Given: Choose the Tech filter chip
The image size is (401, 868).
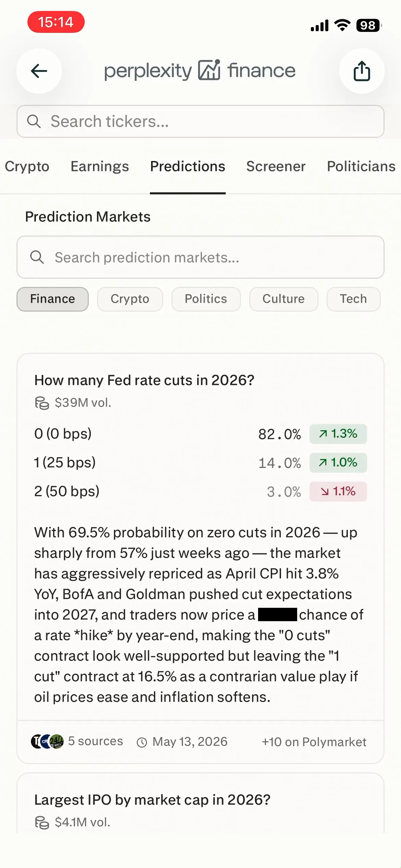Looking at the screenshot, I should tap(353, 299).
